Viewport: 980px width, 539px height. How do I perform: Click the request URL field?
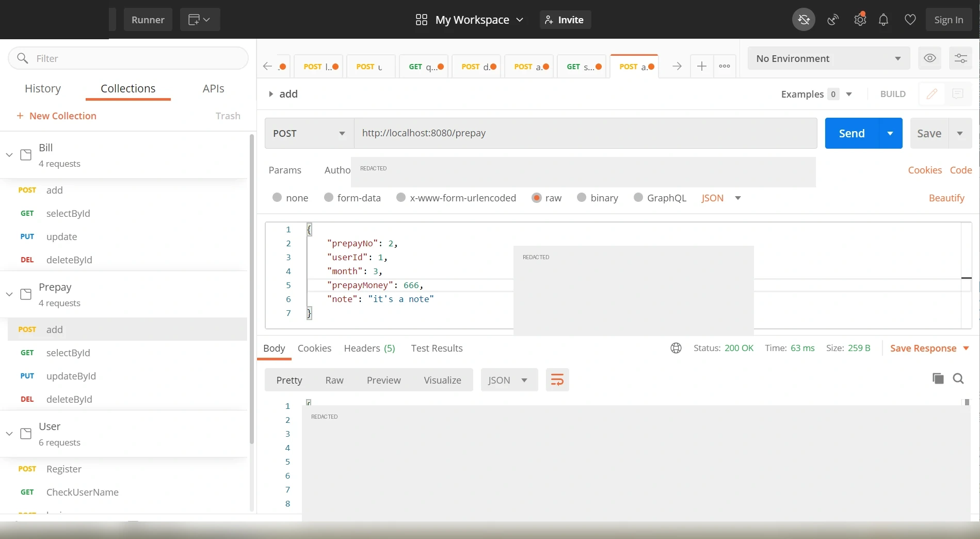tap(585, 133)
